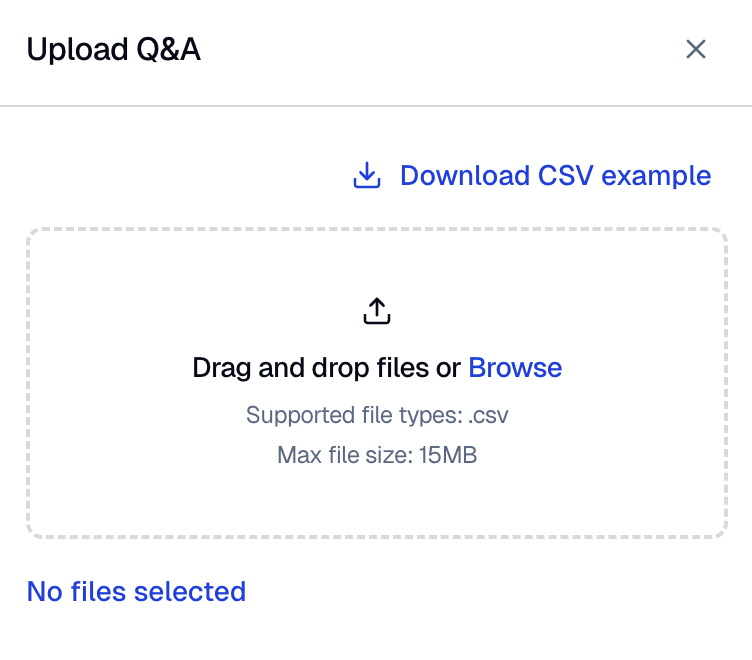Click the download arrow icon
Viewport: 752px width, 660px height.
tap(367, 175)
